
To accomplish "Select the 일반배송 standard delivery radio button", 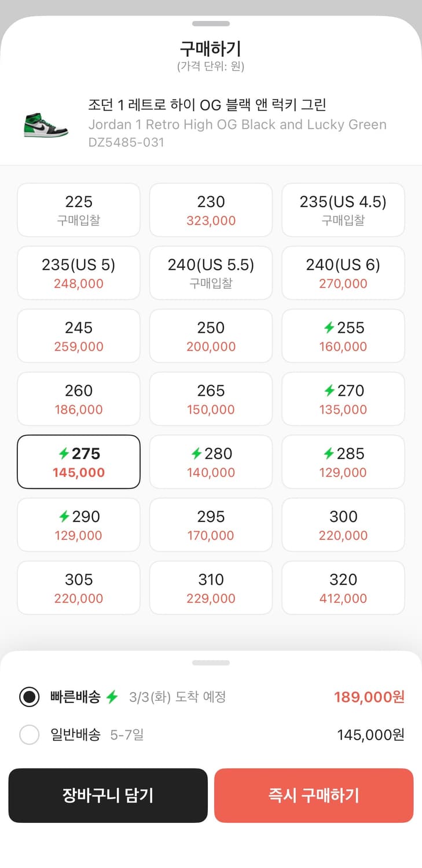I will click(x=30, y=735).
